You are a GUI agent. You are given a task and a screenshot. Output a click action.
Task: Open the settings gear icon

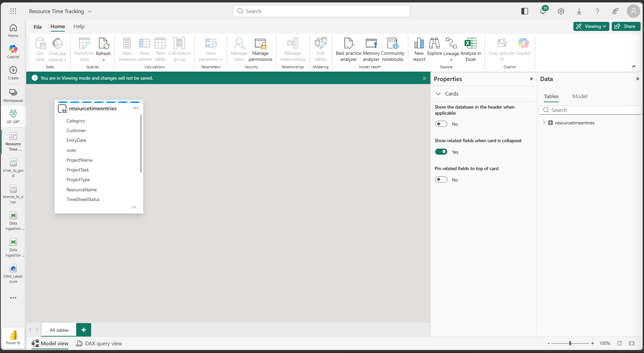click(561, 11)
